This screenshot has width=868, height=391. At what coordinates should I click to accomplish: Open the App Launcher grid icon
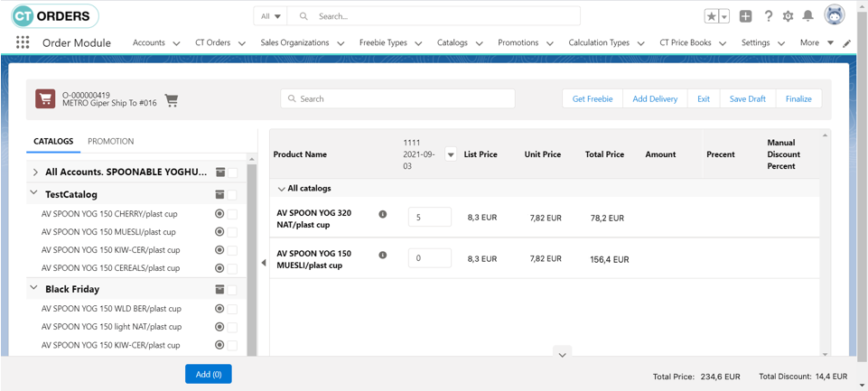(x=23, y=42)
